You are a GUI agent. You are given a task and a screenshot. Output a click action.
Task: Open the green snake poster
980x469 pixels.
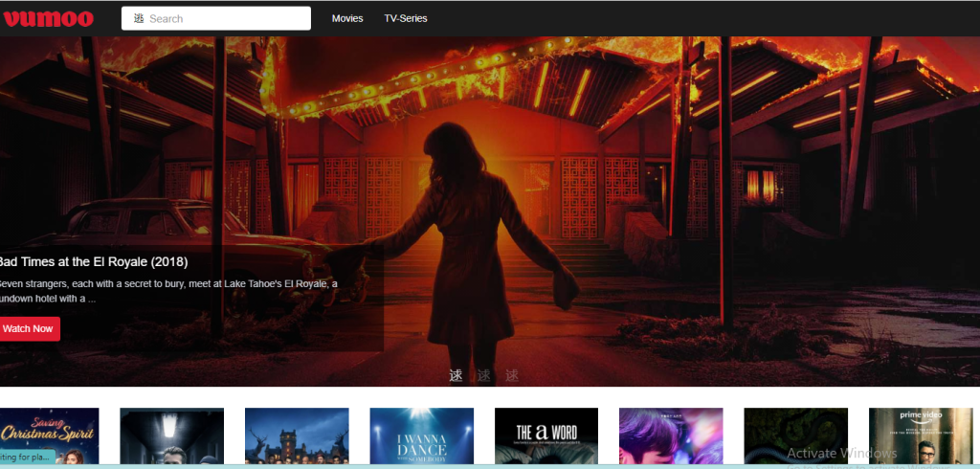pyautogui.click(x=795, y=435)
